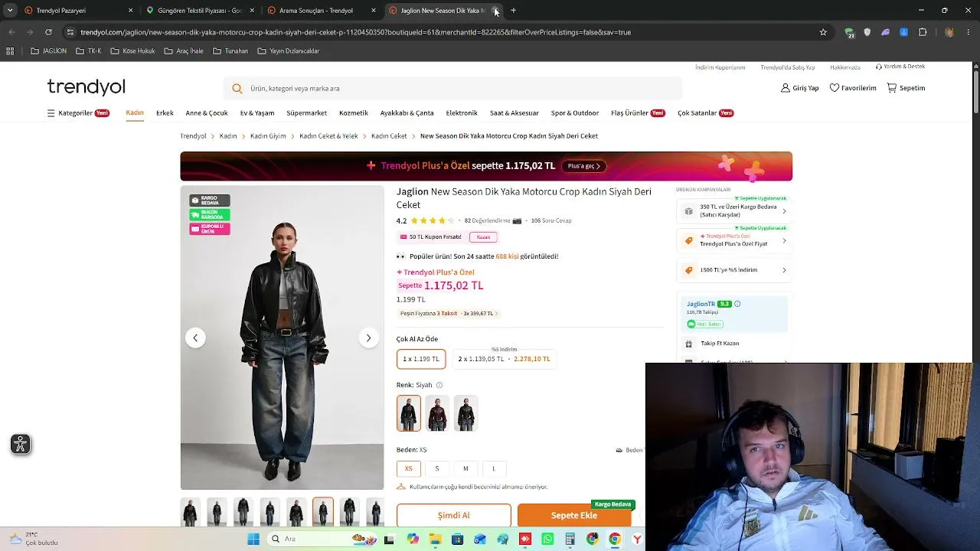Switch to the Arama Sonuçları - Trendyol tab
This screenshot has height=551, width=980.
322,11
